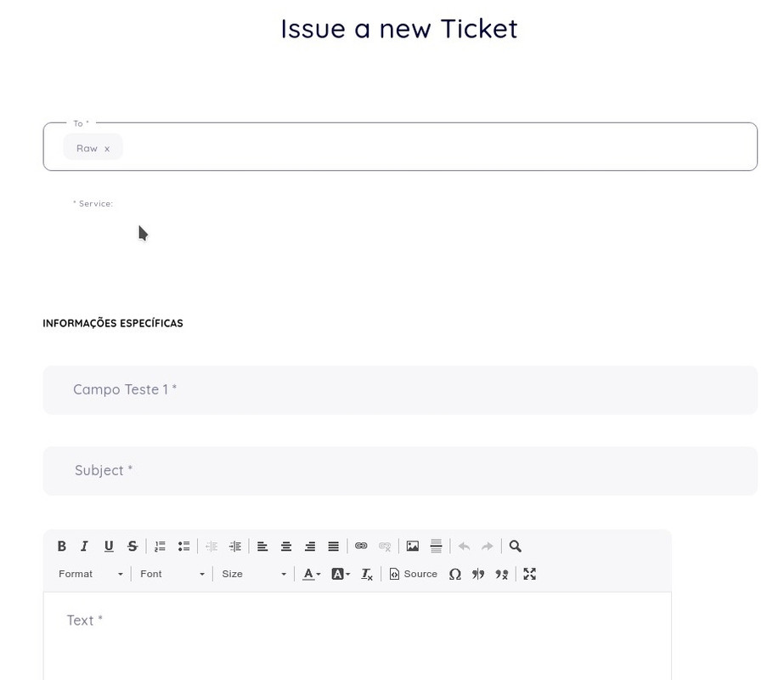Image resolution: width=784 pixels, height=680 pixels.
Task: Insert special character with omega icon
Action: [x=454, y=574]
